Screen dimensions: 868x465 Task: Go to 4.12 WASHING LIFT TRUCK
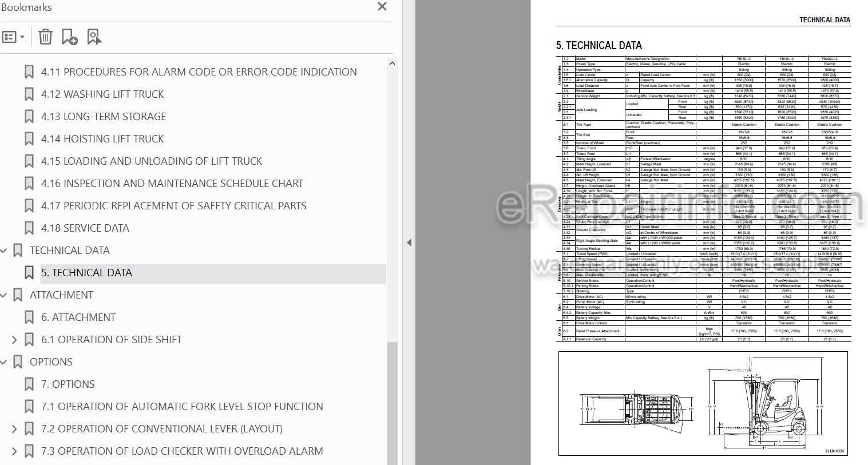(102, 94)
